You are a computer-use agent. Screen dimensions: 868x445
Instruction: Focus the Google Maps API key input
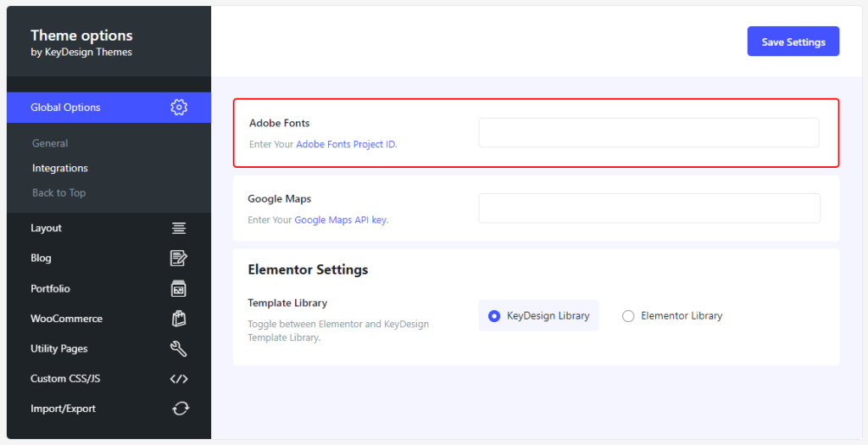click(x=649, y=209)
